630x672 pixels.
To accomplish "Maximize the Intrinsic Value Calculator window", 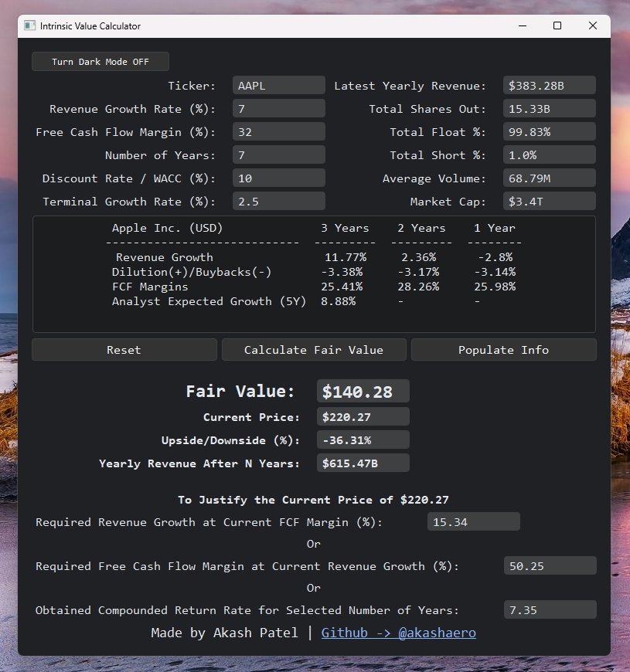I will 557,25.
